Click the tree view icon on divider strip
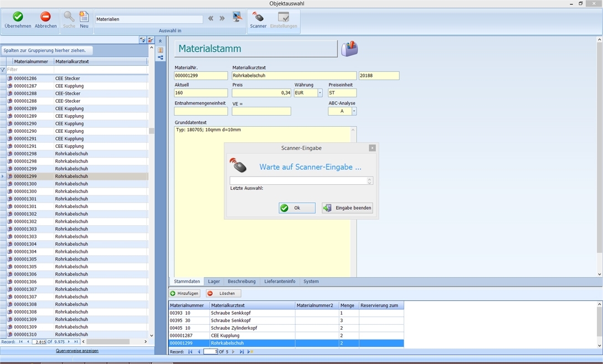This screenshot has height=364, width=603. click(161, 58)
